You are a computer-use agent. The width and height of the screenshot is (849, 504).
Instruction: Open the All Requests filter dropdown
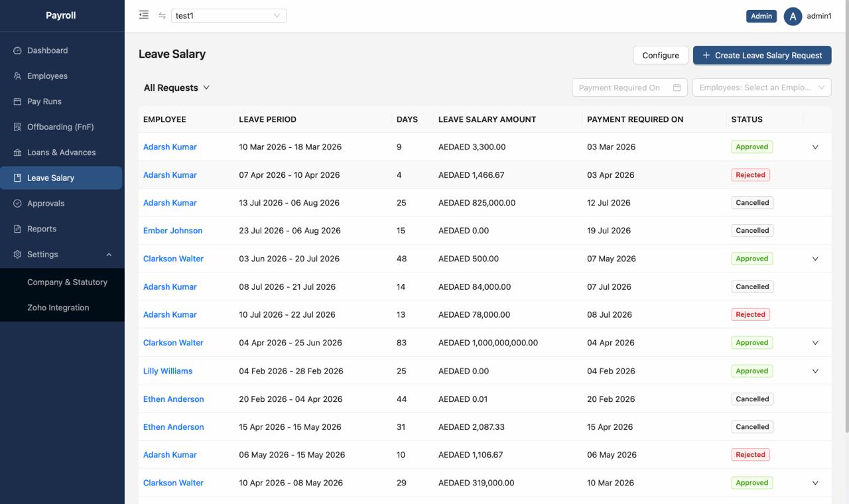tap(176, 88)
